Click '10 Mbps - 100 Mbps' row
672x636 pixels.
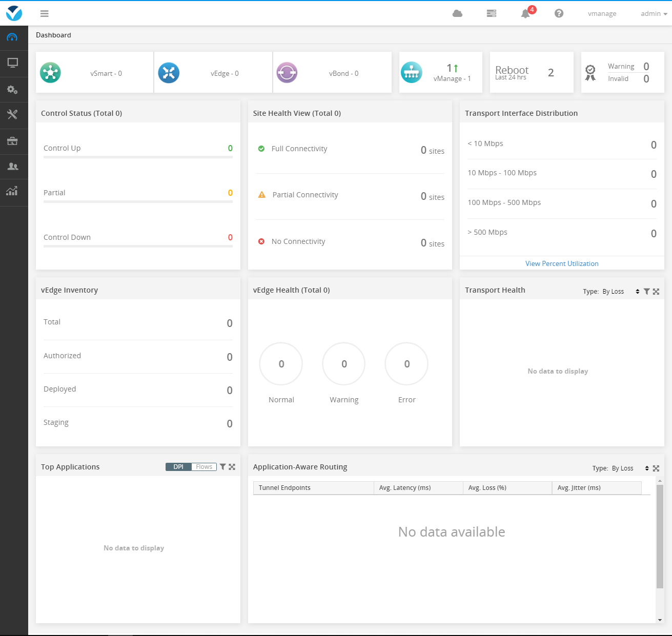[x=562, y=174]
